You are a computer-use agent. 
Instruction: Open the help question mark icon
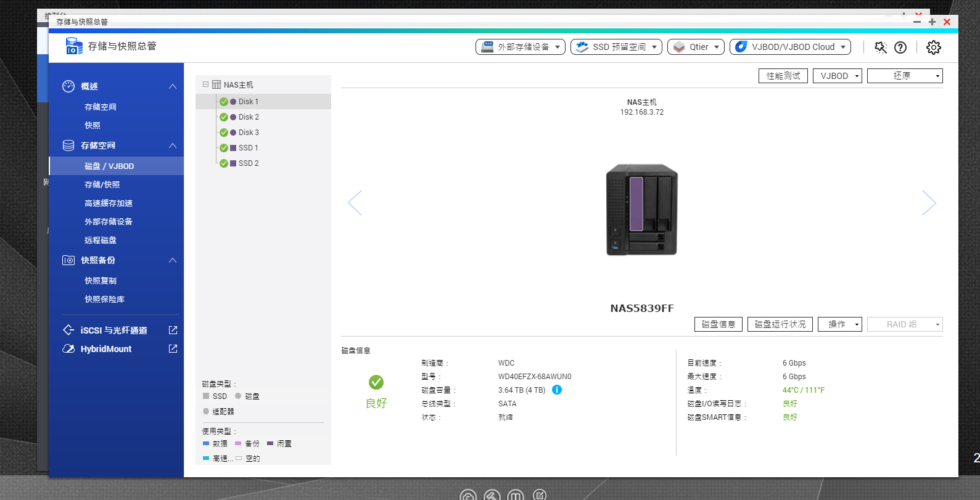coord(900,47)
